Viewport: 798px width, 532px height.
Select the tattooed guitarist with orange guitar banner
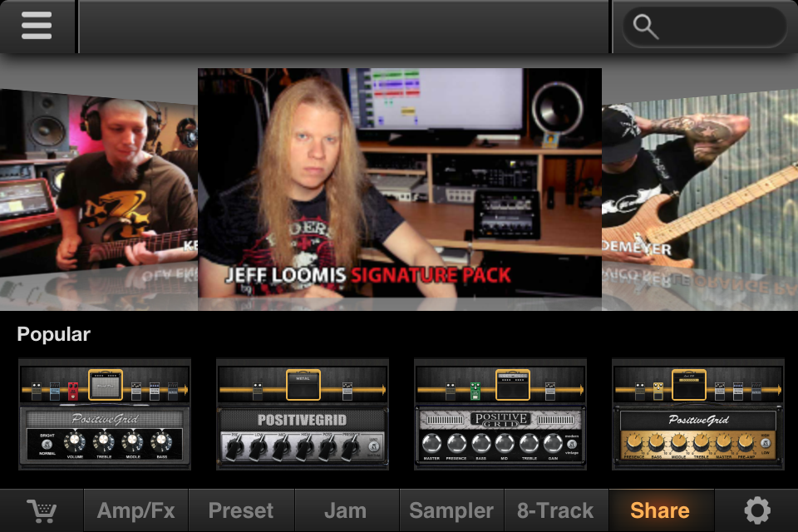point(700,180)
